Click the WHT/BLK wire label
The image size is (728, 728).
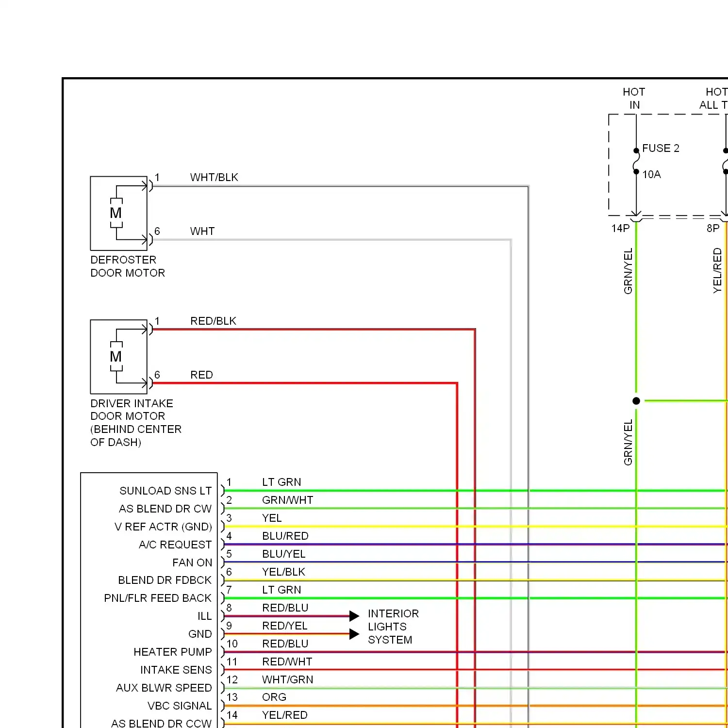pyautogui.click(x=214, y=177)
